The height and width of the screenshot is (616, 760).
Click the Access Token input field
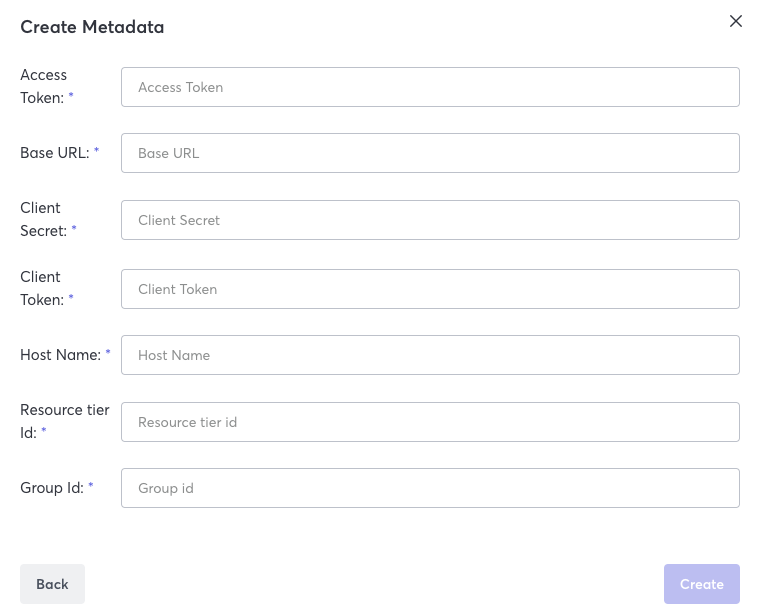tap(430, 87)
